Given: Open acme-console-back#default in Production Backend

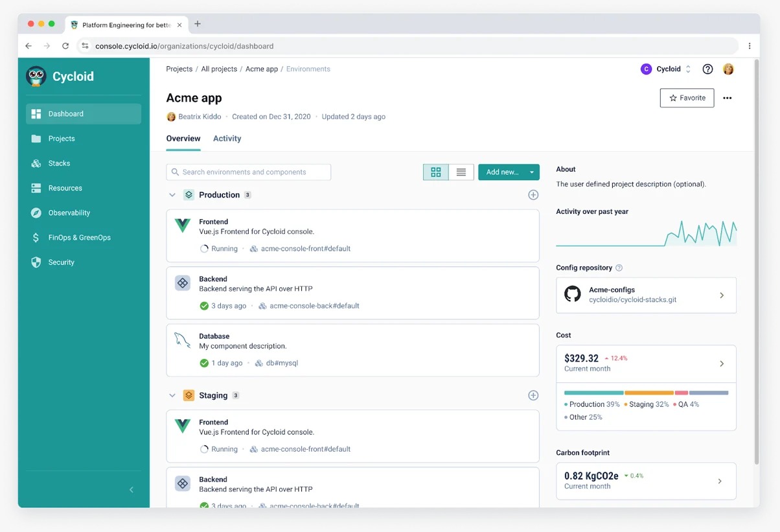Looking at the screenshot, I should click(x=315, y=306).
